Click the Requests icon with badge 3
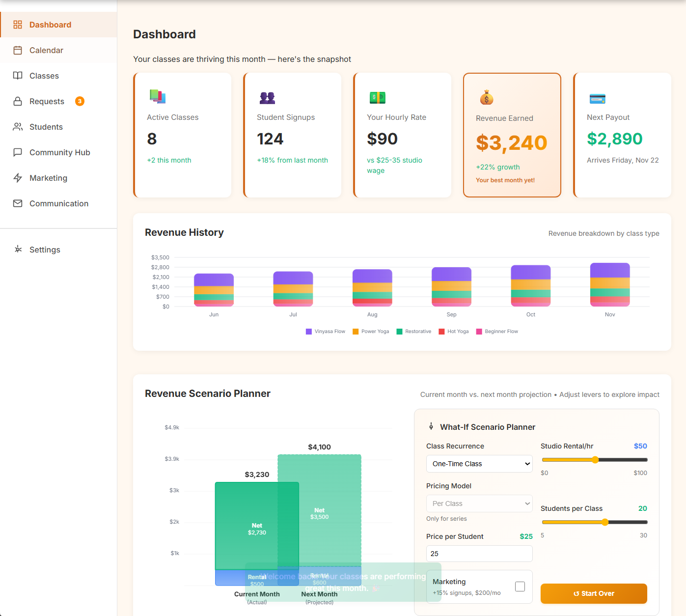 pos(18,101)
